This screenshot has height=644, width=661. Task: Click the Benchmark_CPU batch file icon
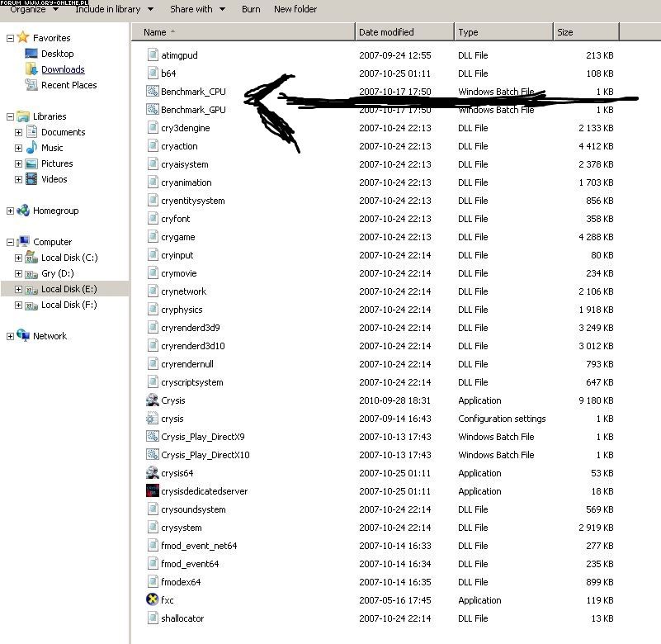pyautogui.click(x=152, y=91)
